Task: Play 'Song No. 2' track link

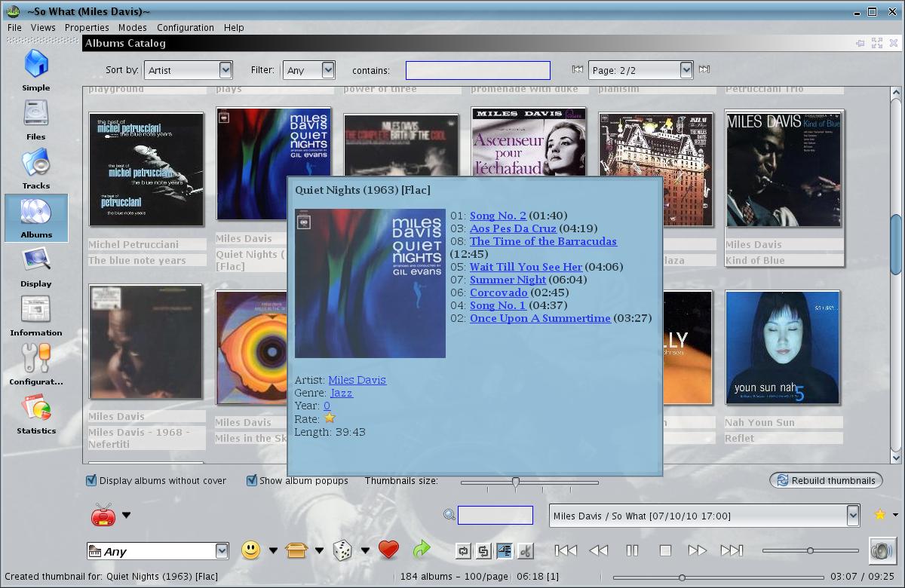Action: pos(498,216)
